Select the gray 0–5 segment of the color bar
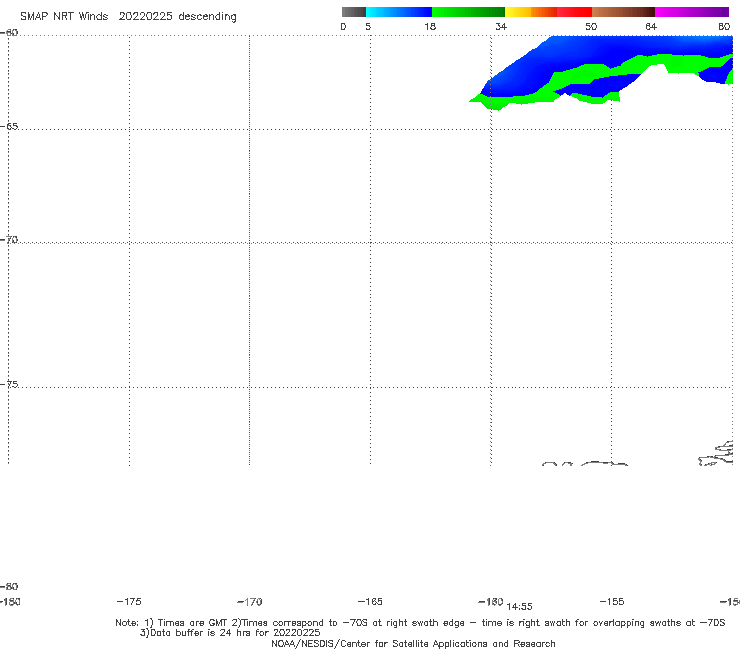Screen dimensions: 740x650 point(354,12)
